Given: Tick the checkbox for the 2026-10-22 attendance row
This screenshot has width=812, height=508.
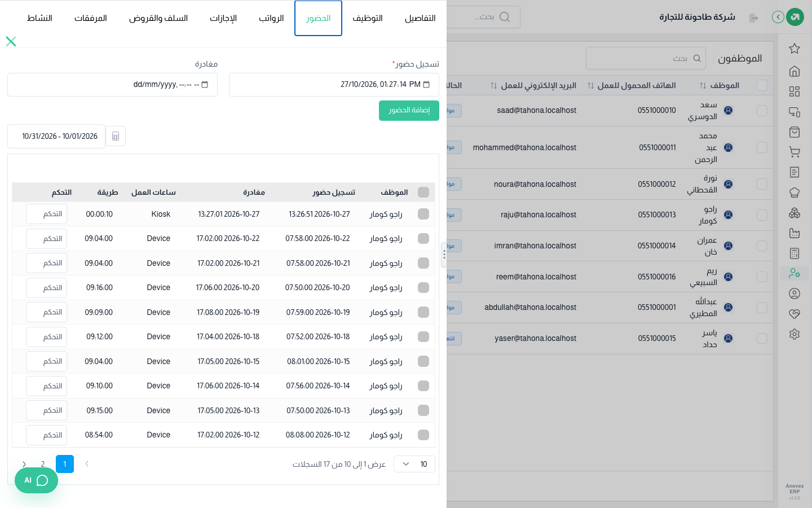Looking at the screenshot, I should [423, 238].
